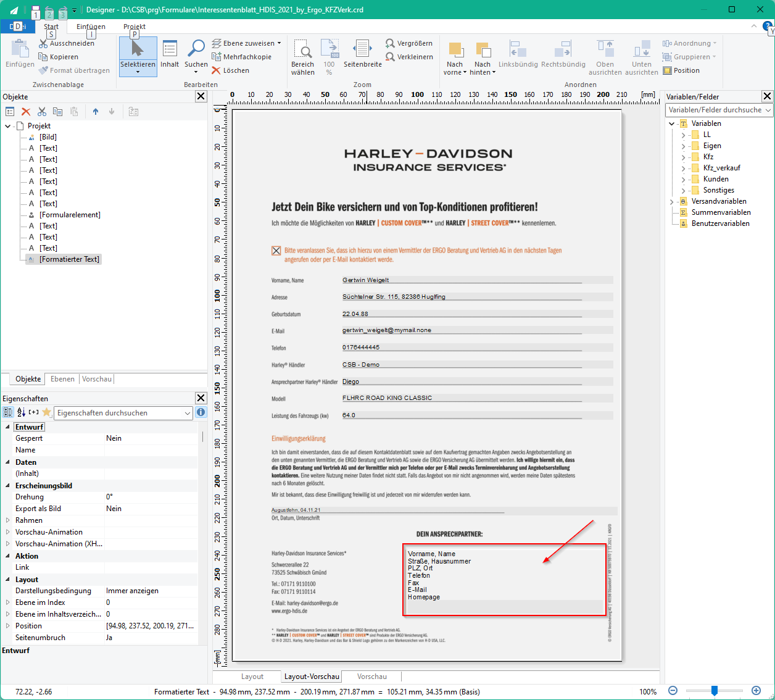Image resolution: width=775 pixels, height=700 pixels.
Task: Click the Suchen magnifier tool
Action: (x=196, y=55)
